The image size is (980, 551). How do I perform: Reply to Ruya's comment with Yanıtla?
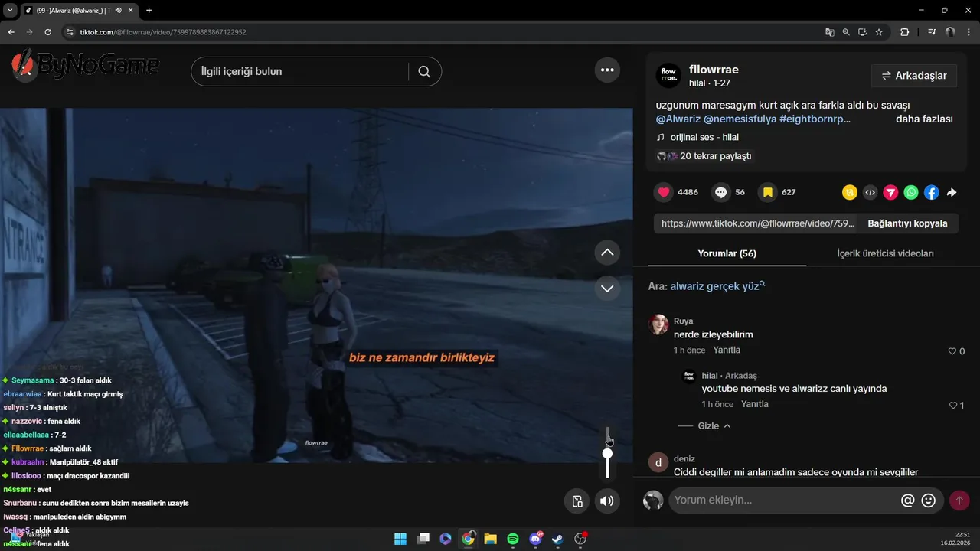tap(727, 350)
